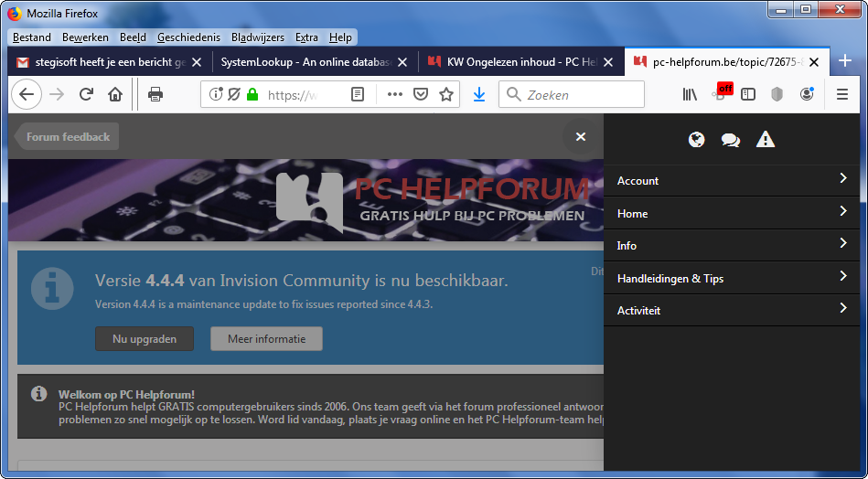Open tracking protection shield in address bar
The image size is (868, 479).
tap(233, 94)
